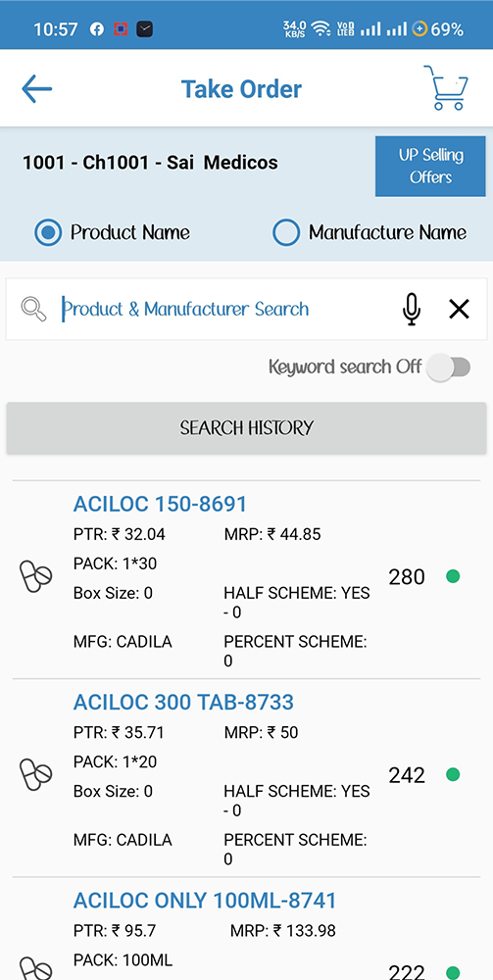Go back using the left arrow icon
Screen dimensions: 493x980
coord(37,89)
